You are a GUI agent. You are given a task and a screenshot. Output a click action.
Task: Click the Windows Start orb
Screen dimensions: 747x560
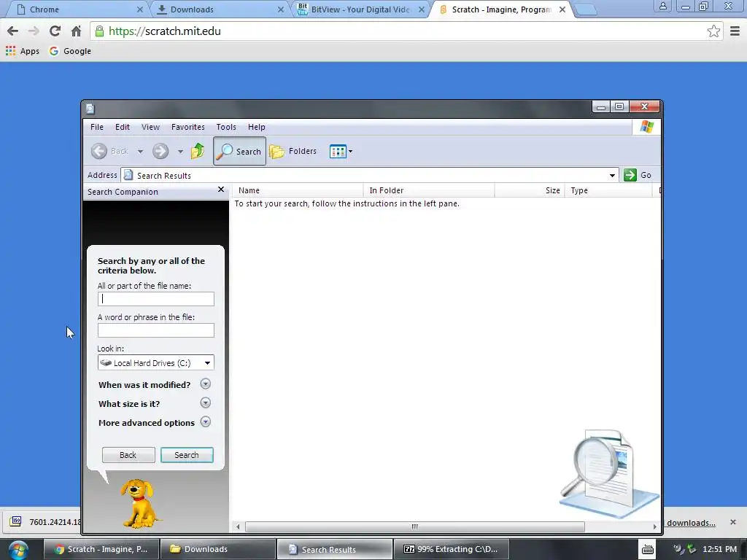(18, 550)
